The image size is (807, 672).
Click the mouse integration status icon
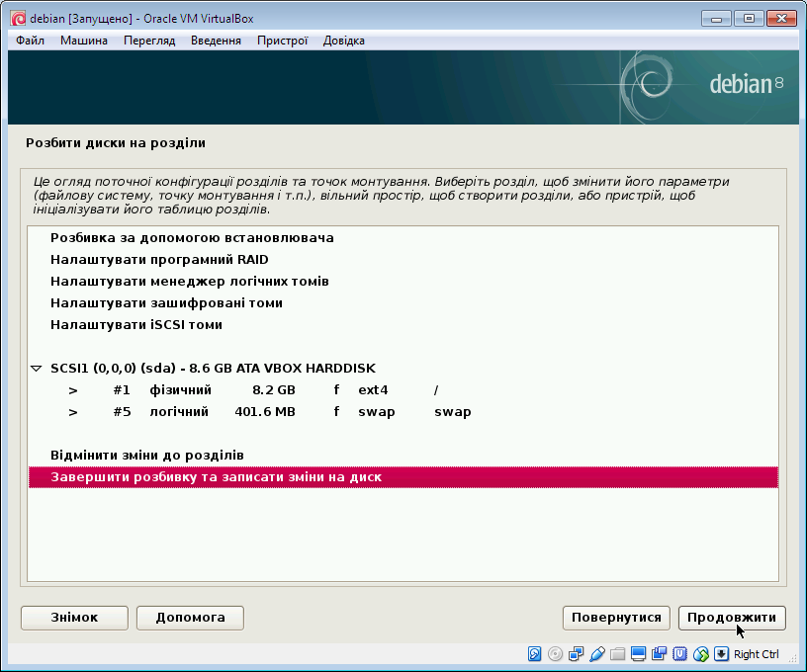[x=700, y=654]
